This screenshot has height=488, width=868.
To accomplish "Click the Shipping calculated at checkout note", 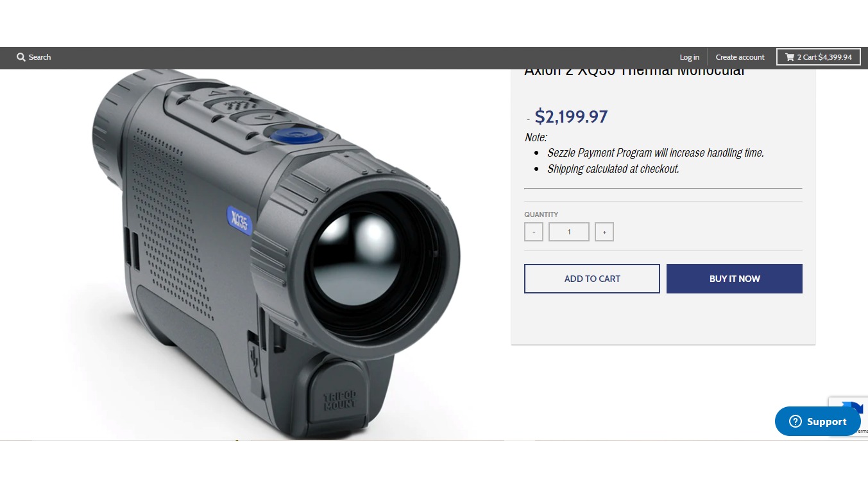I will 613,169.
